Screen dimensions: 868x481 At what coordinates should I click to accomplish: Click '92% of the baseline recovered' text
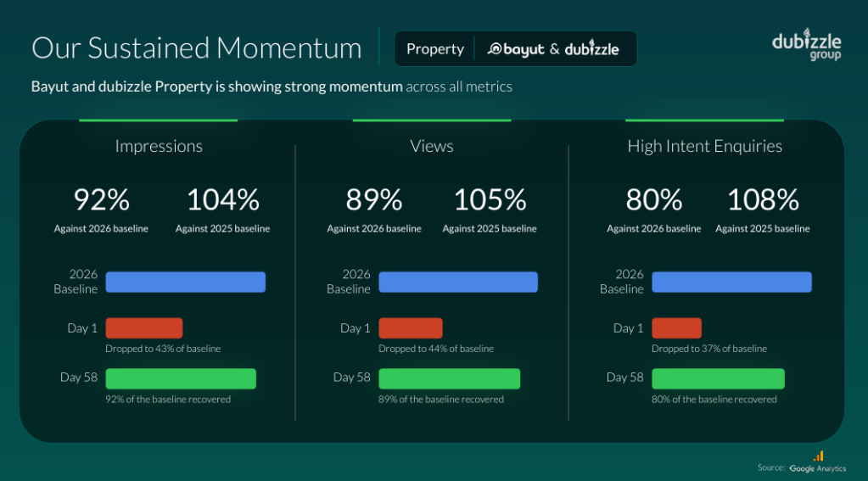pos(168,399)
